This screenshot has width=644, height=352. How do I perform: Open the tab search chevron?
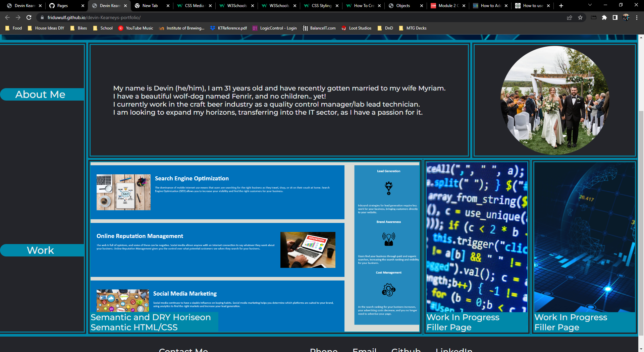tap(590, 5)
